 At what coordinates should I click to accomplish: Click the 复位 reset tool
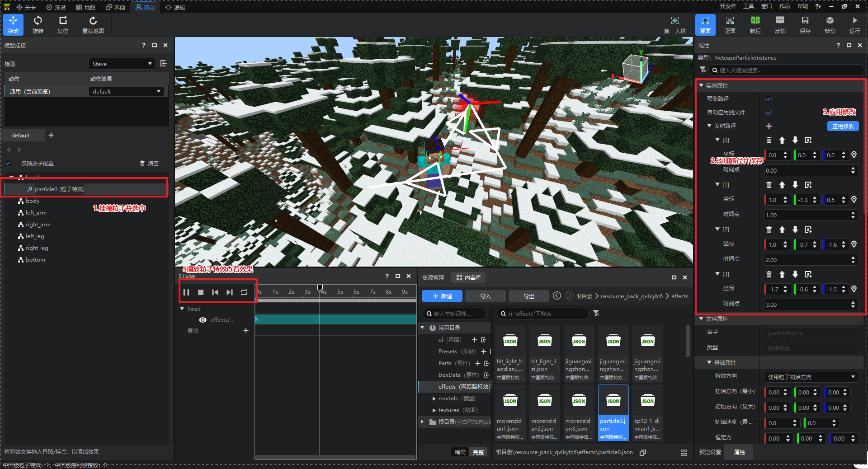click(63, 24)
